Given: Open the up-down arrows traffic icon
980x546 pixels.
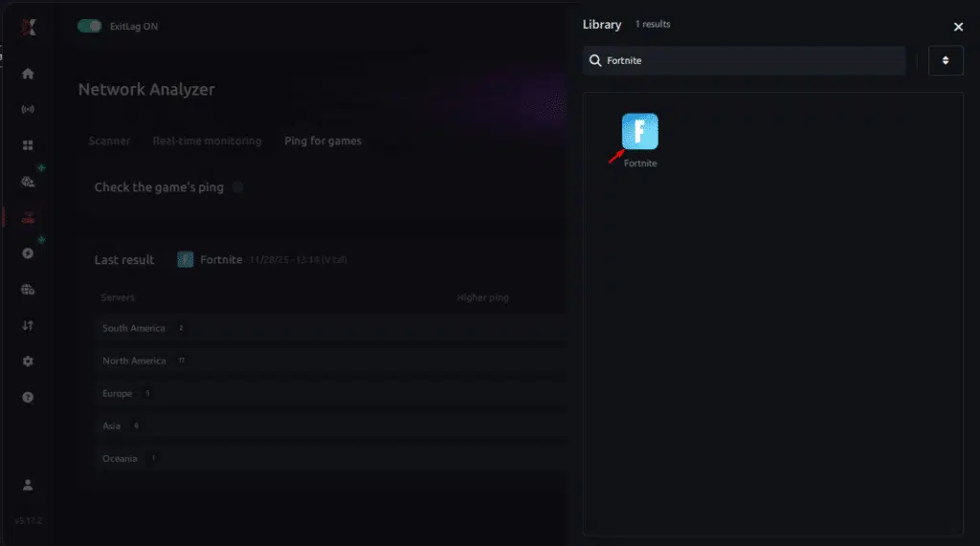Looking at the screenshot, I should point(28,325).
